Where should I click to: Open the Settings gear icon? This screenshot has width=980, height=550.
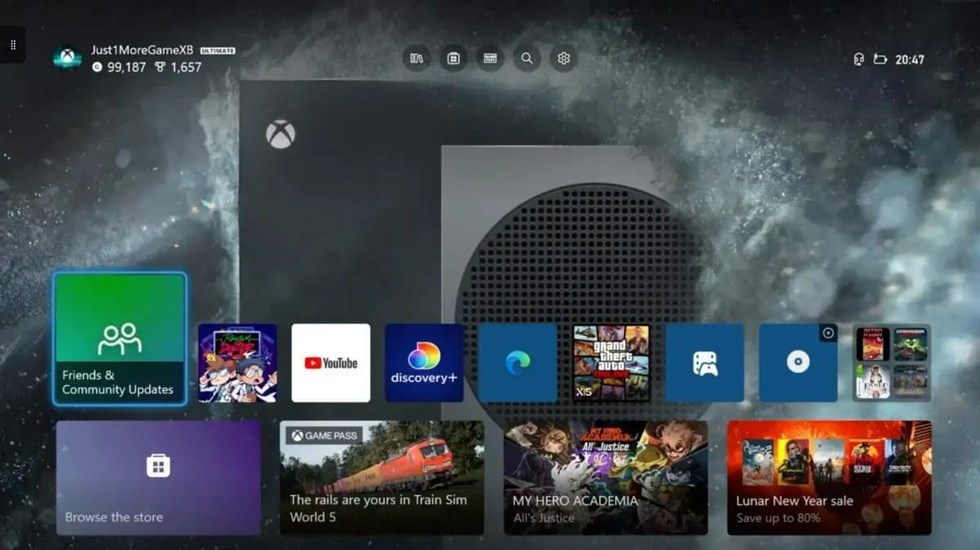(563, 58)
